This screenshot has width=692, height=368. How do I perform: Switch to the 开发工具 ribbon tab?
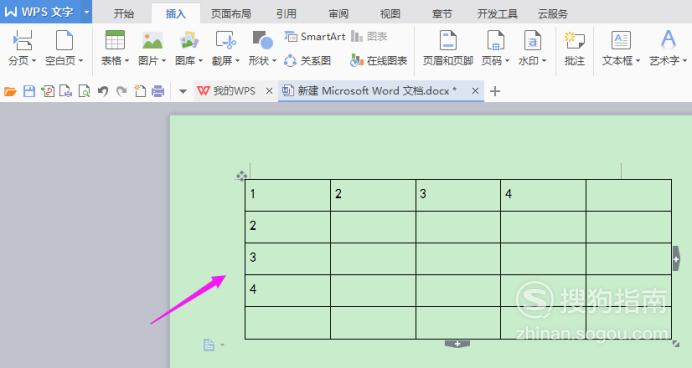click(x=497, y=14)
